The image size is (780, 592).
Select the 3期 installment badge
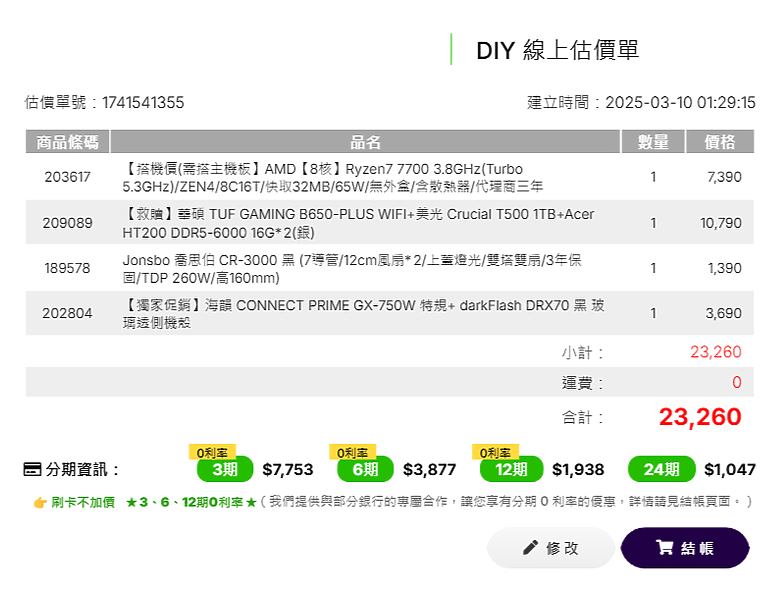click(x=225, y=469)
